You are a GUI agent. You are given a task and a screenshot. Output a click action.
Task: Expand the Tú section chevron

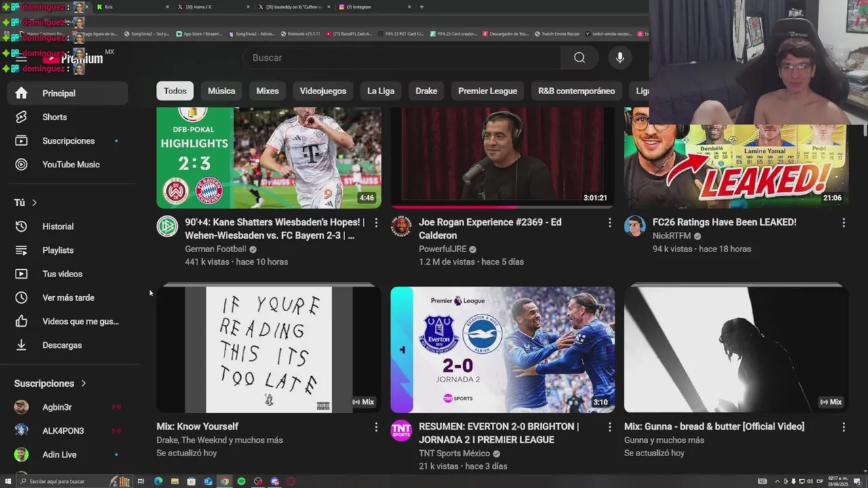click(34, 203)
